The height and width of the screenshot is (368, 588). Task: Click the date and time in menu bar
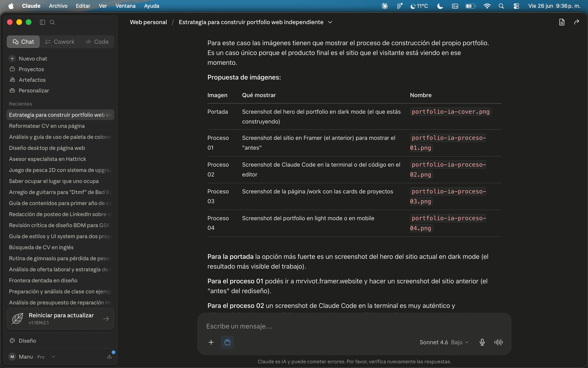(x=554, y=6)
